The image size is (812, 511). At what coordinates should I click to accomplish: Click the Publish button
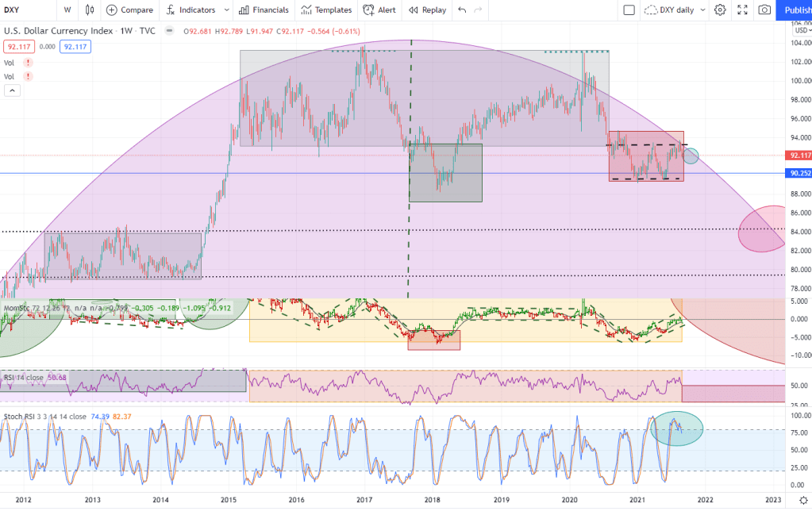pos(796,10)
